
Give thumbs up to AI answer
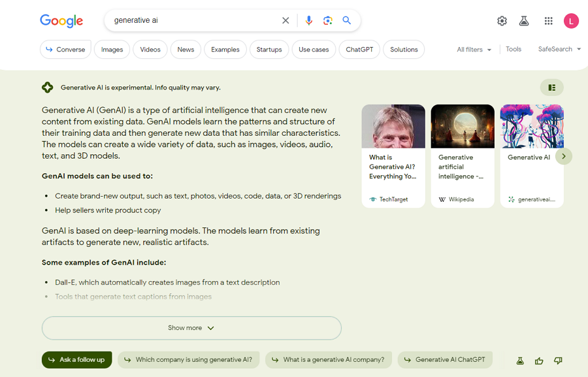click(539, 361)
